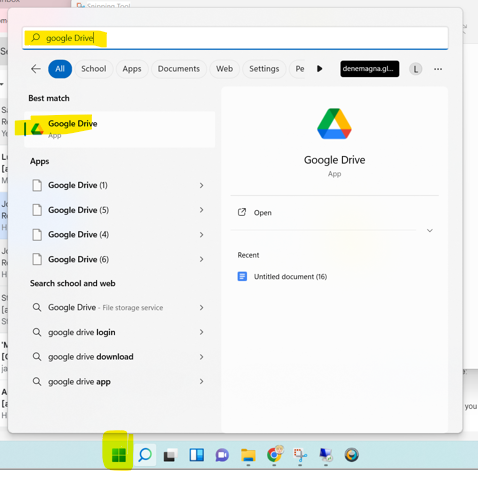Click in the search box with google Drive text
This screenshot has height=478, width=478.
pyautogui.click(x=235, y=38)
